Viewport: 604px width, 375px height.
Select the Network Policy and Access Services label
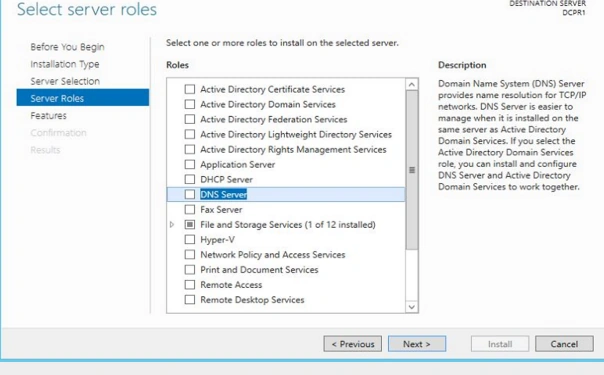pyautogui.click(x=273, y=254)
